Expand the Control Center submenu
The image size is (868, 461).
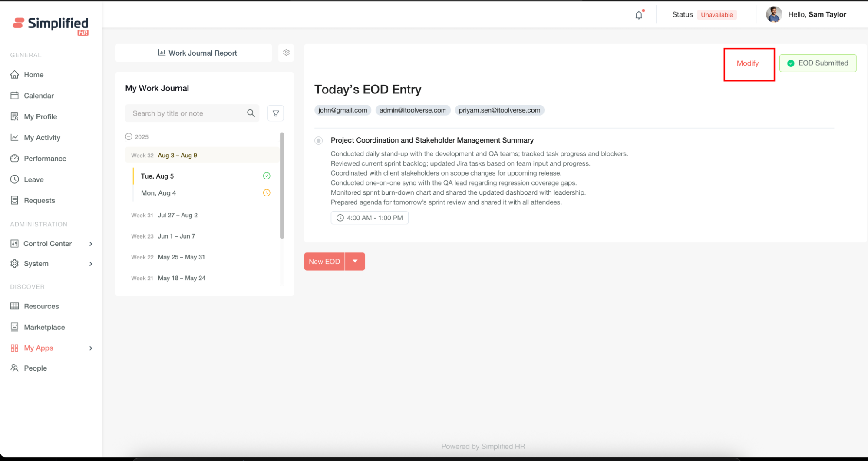[x=91, y=244]
